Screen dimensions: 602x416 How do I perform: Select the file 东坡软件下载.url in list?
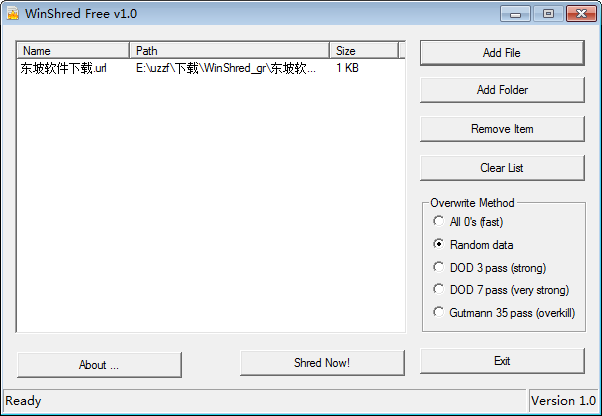[x=64, y=68]
